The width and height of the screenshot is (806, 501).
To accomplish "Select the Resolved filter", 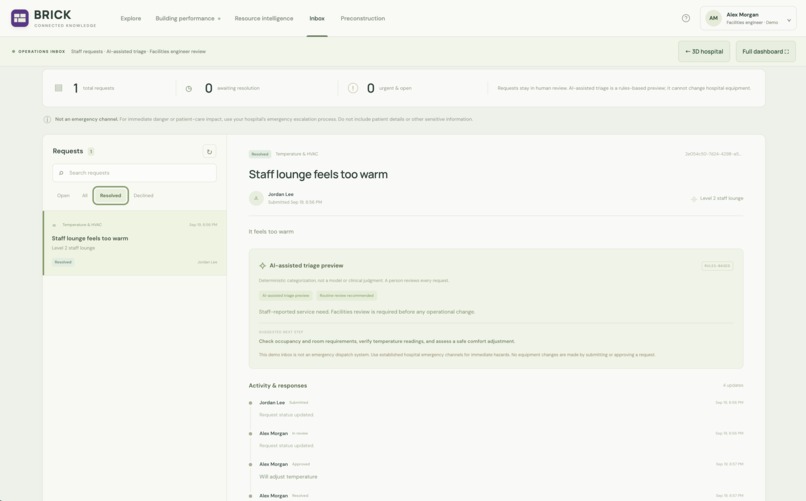I will [111, 196].
